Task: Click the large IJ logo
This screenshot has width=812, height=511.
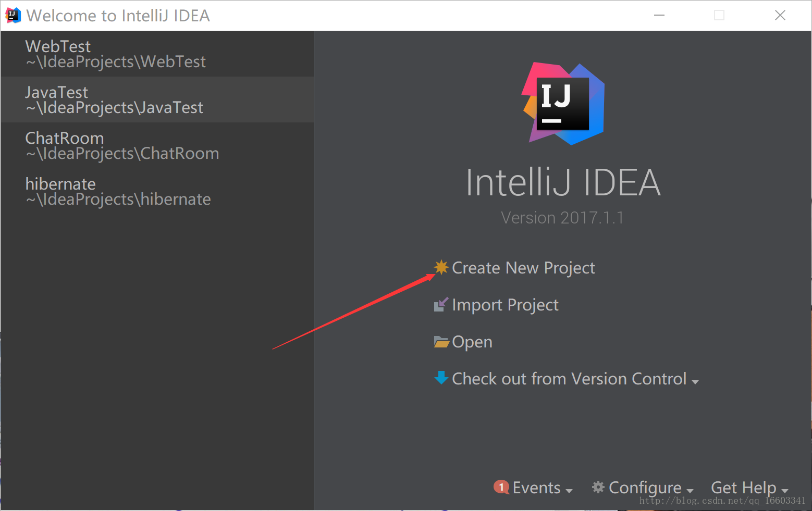Action: coord(563,104)
